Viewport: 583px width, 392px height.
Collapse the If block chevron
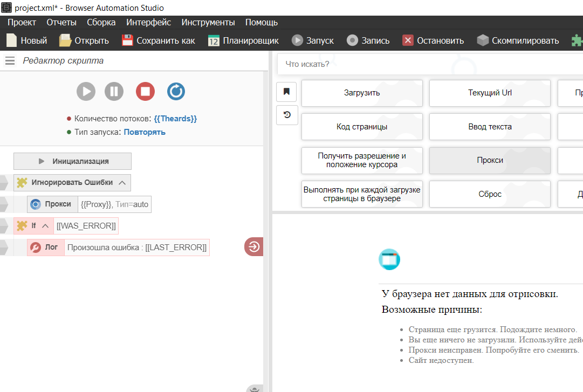45,226
